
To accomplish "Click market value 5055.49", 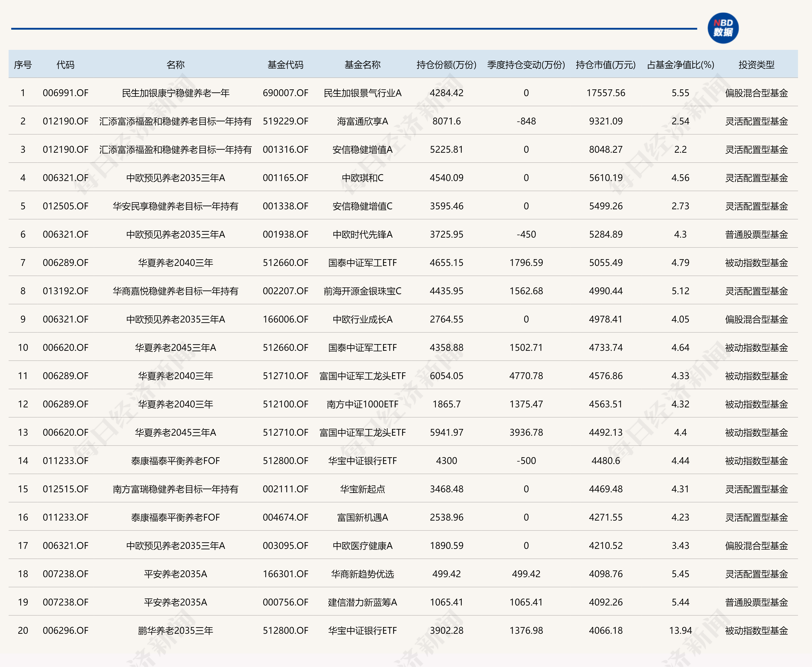I will click(606, 263).
